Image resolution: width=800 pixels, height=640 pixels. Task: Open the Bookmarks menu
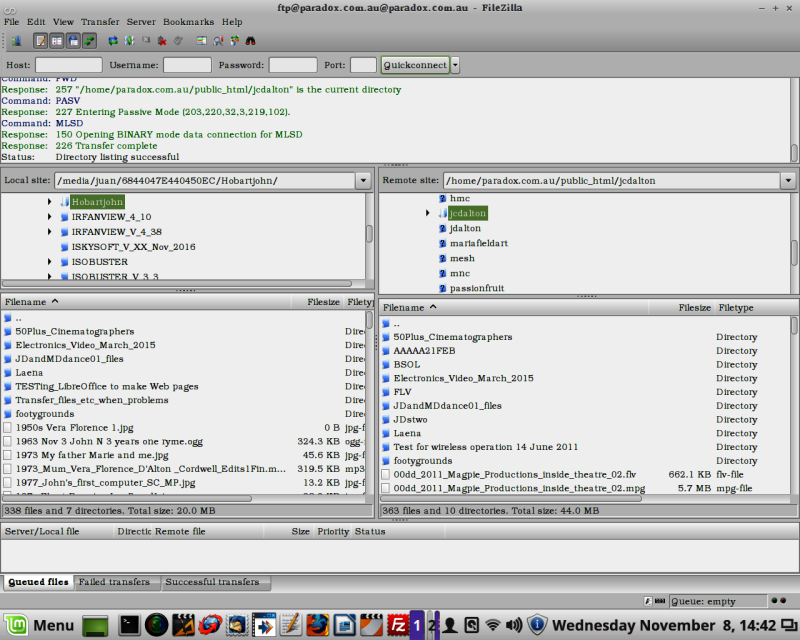coord(188,22)
